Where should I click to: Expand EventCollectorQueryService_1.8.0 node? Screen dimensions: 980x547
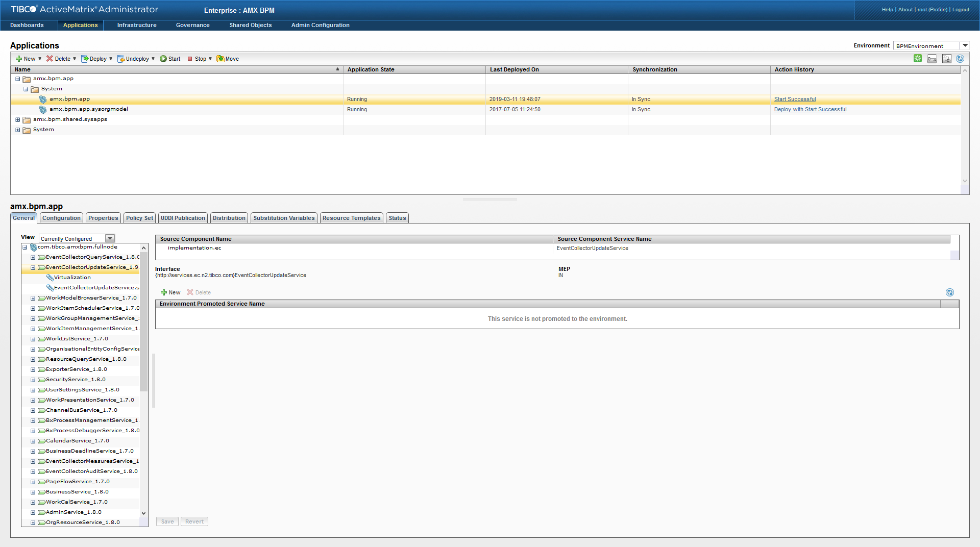(x=33, y=257)
